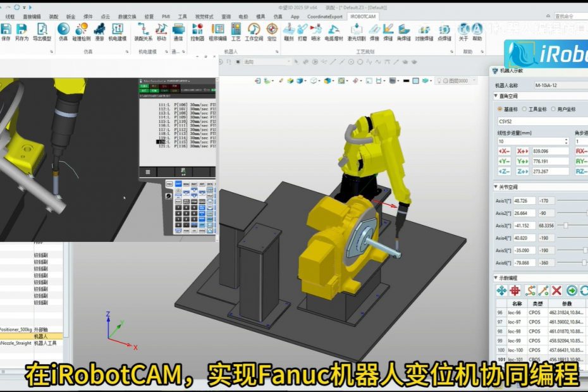Image resolution: width=588 pixels, height=392 pixels.
Task: Jog robot with the X+ button
Action: point(522,151)
